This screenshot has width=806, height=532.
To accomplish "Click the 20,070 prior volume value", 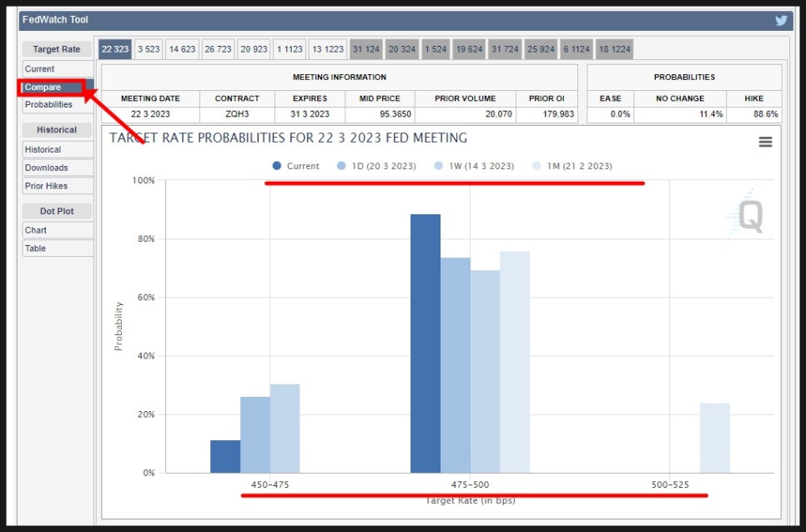I will (x=499, y=114).
